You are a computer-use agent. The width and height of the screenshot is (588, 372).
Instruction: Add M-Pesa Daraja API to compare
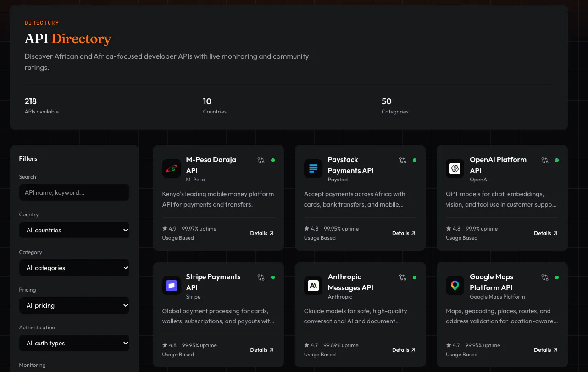click(261, 160)
